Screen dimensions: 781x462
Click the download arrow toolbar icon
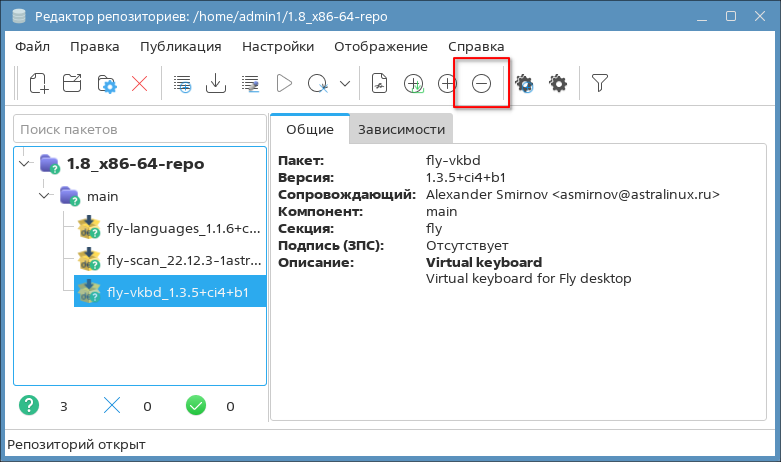215,84
